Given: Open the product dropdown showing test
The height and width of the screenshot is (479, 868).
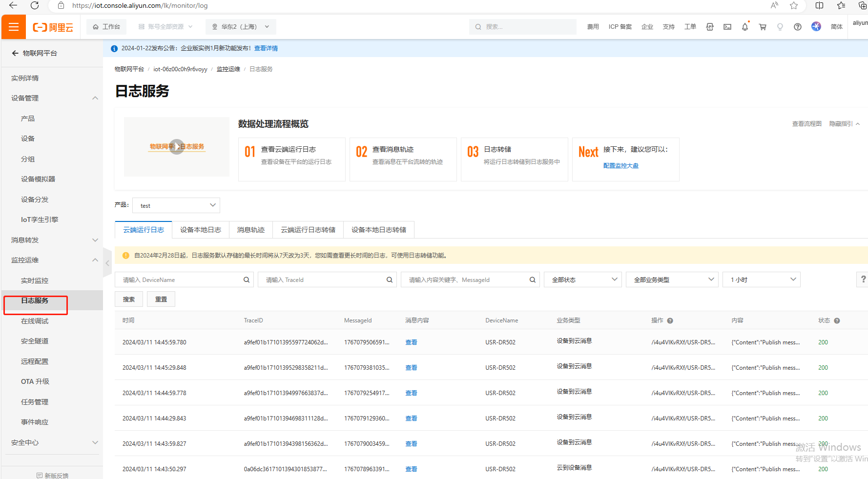Looking at the screenshot, I should click(176, 205).
